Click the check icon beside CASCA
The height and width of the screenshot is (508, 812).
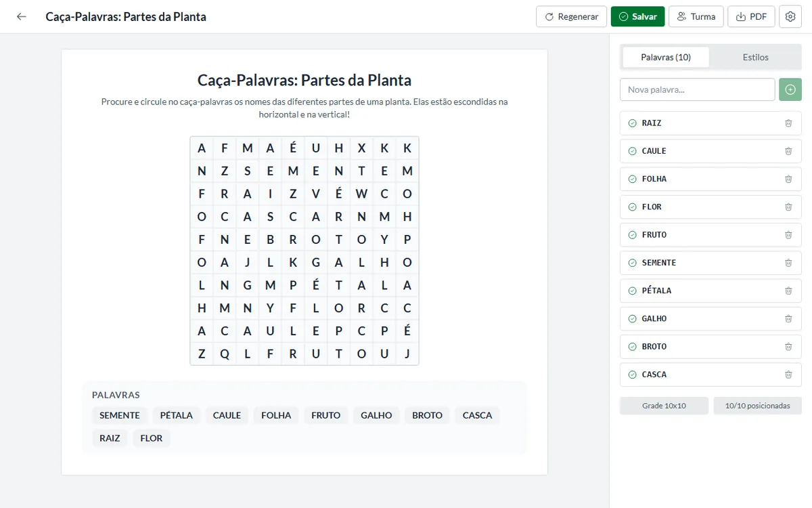tap(633, 375)
